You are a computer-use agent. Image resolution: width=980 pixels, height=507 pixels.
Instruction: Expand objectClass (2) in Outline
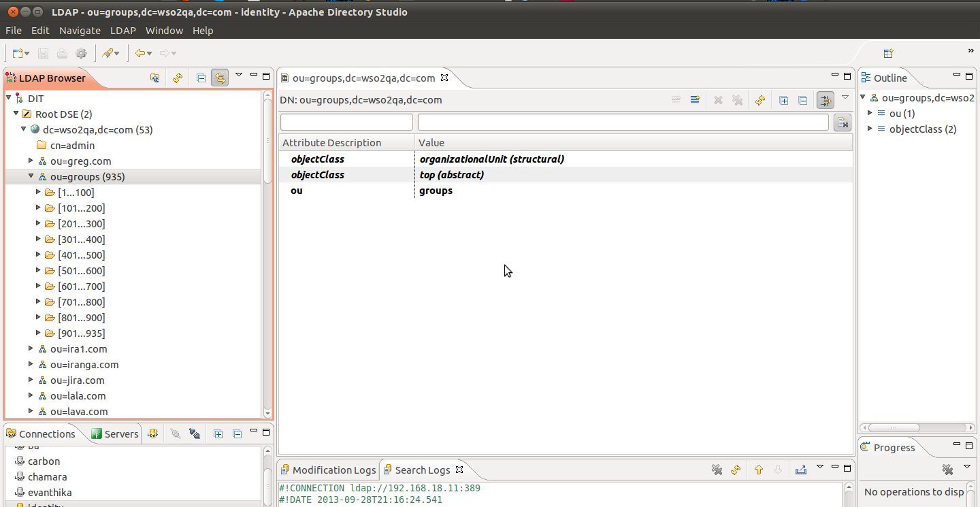[x=870, y=129]
